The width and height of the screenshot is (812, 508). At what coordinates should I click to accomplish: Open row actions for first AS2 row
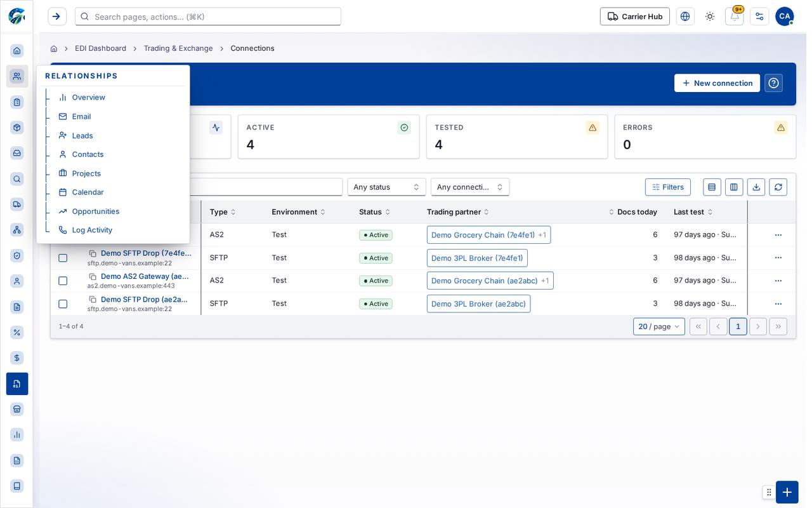pyautogui.click(x=778, y=235)
